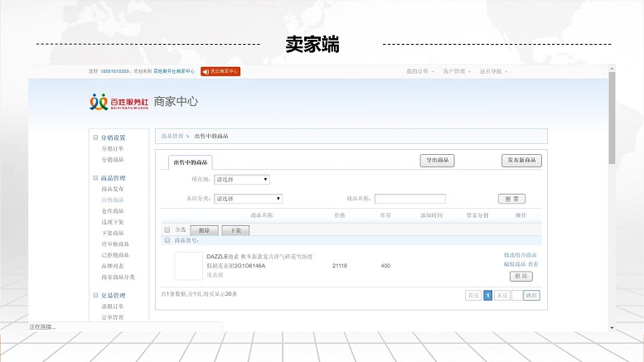Click the 删除 button beside 全选
This screenshot has width=644, height=362.
coord(204,230)
